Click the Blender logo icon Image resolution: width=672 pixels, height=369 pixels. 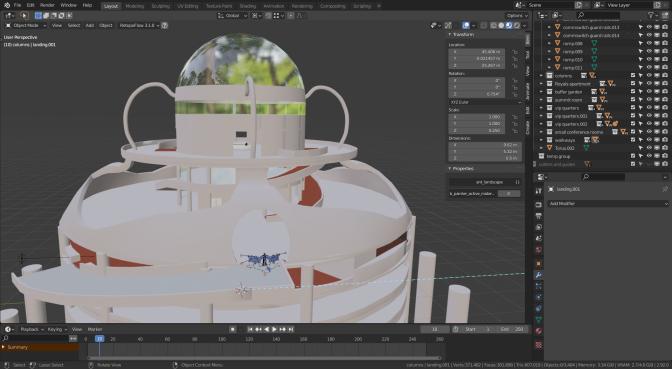pos(6,5)
